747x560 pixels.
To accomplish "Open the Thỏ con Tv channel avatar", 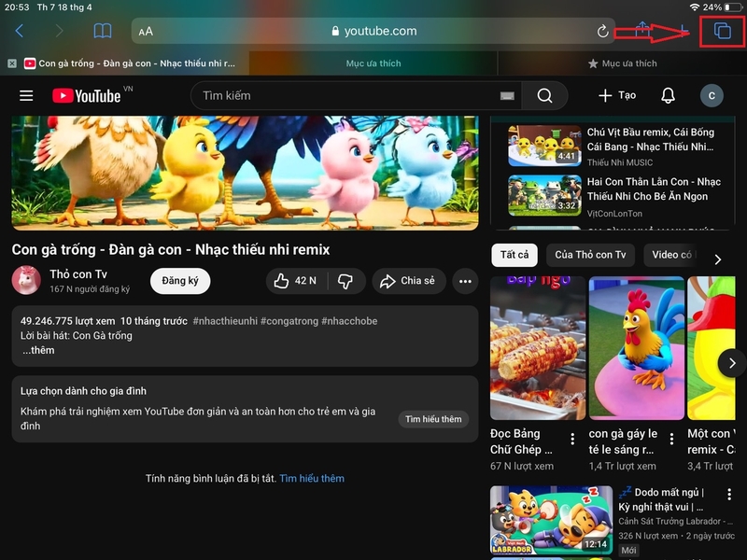I will pos(26,280).
